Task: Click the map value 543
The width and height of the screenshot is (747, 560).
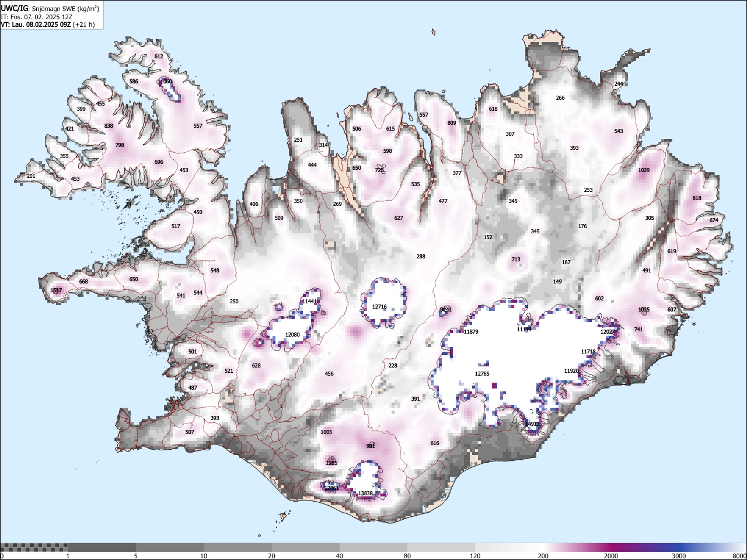Action: (x=619, y=131)
